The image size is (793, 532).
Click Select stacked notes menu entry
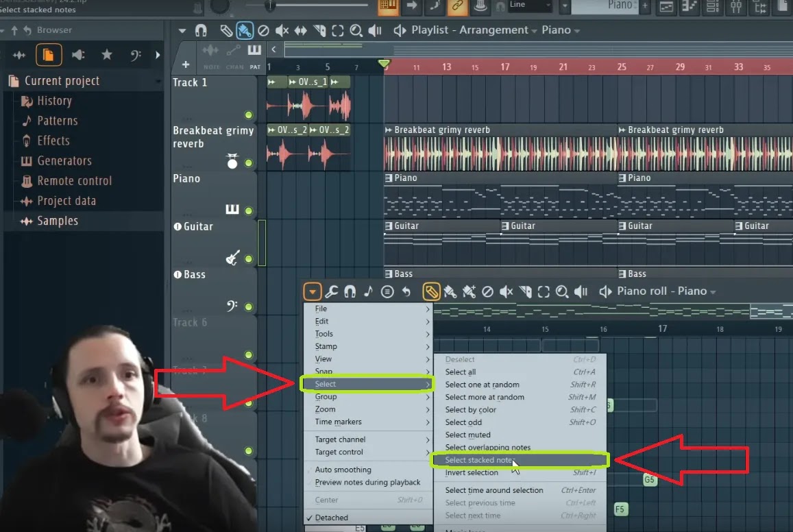pyautogui.click(x=520, y=460)
